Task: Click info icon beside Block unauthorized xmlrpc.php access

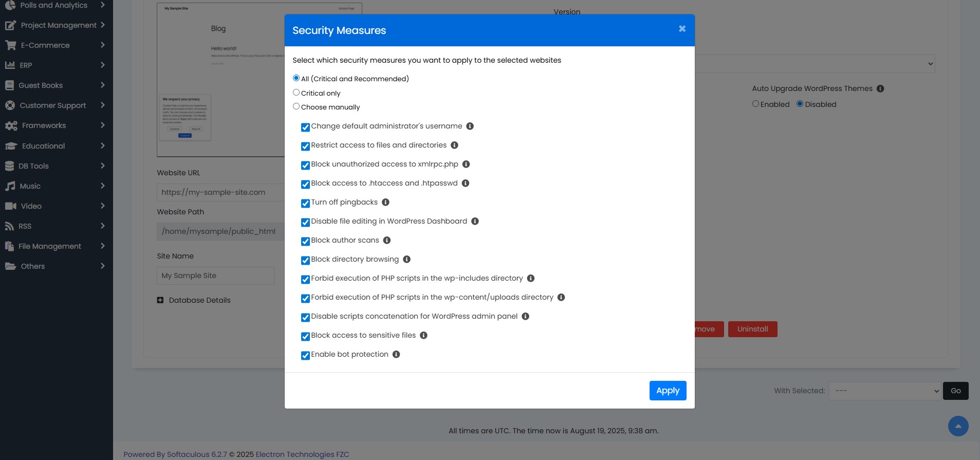Action: pyautogui.click(x=466, y=164)
